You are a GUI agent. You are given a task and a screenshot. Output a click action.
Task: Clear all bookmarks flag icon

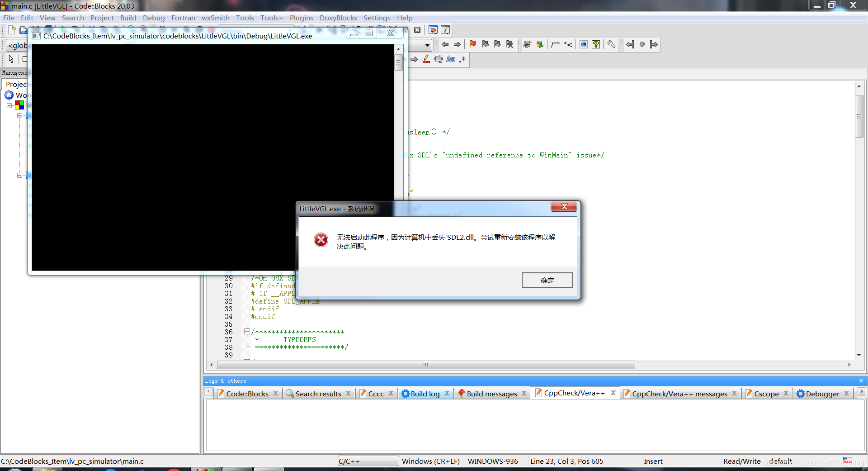pyautogui.click(x=509, y=44)
